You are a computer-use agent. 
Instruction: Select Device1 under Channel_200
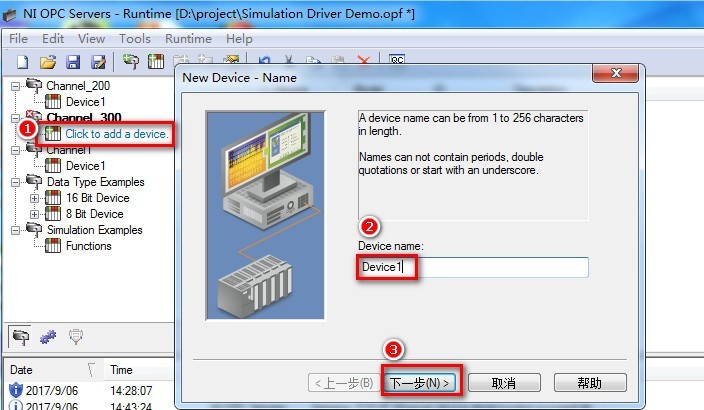pos(85,101)
